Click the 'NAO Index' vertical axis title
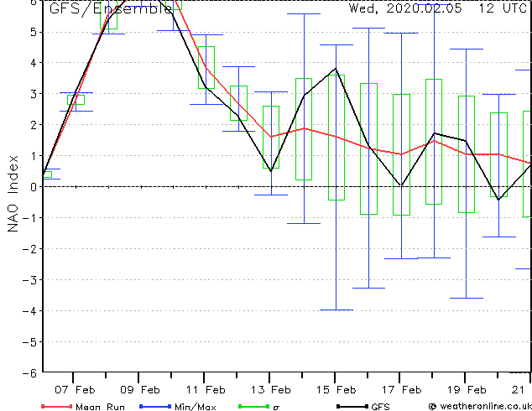This screenshot has height=411, width=532. [13, 194]
